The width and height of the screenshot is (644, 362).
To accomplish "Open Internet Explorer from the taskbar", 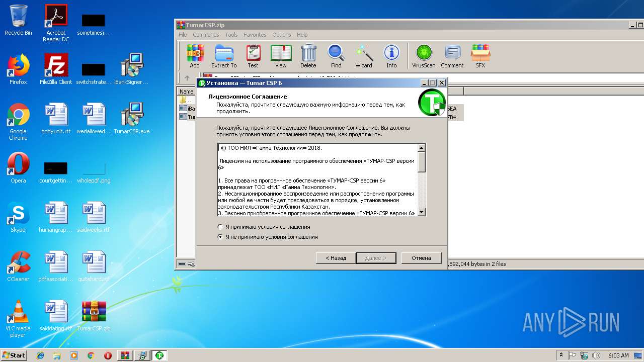I will click(40, 355).
